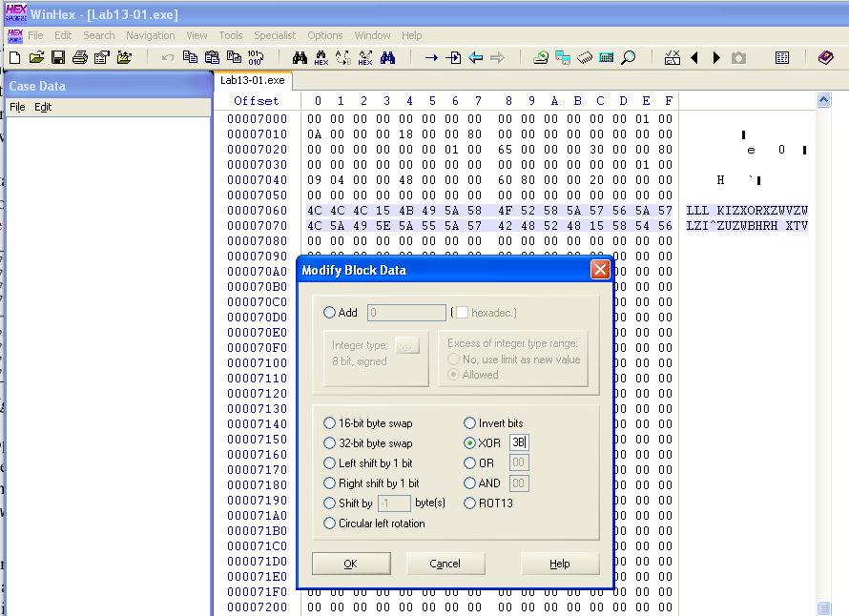Viewport: 849px width, 616px height.
Task: Click the Find Hex Values binoculars icon
Action: tap(321, 57)
